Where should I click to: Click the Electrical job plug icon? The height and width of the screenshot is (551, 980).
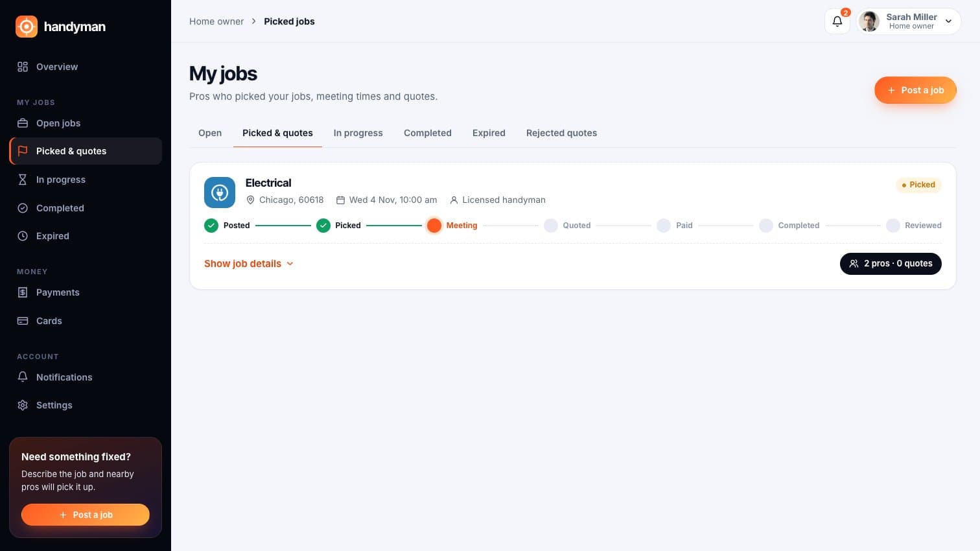(x=220, y=193)
